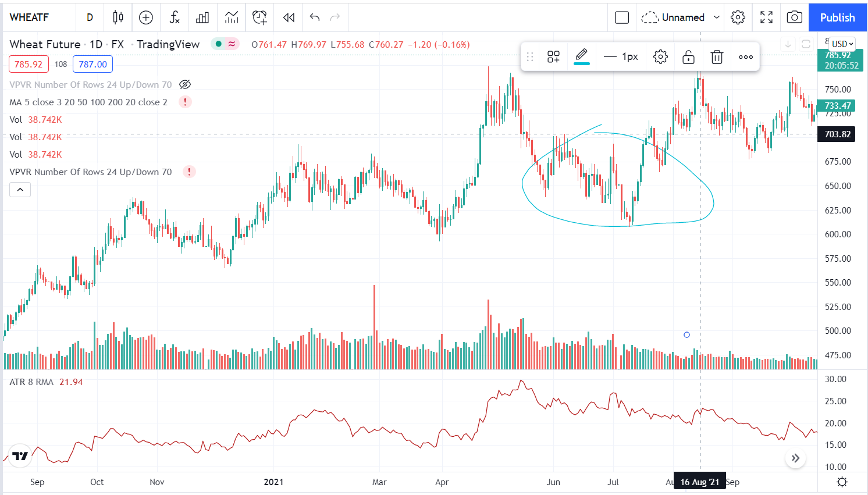This screenshot has height=495, width=868.
Task: Open more drawing options (three dots)
Action: tap(746, 57)
